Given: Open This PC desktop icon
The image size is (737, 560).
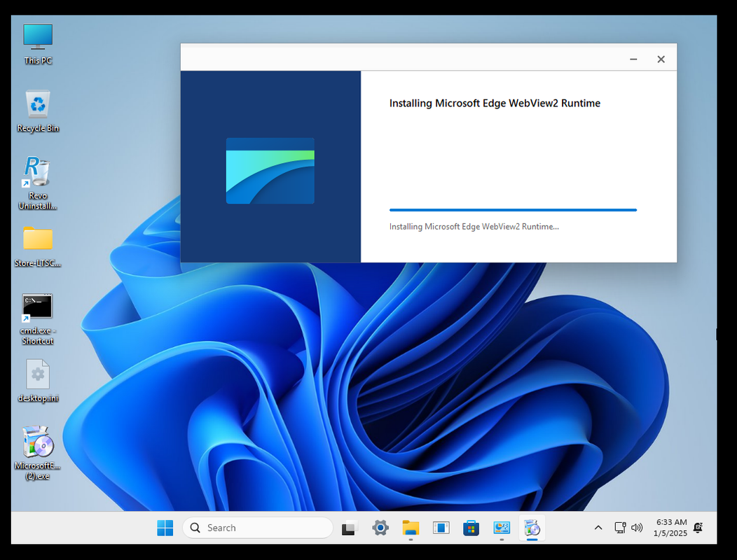Looking at the screenshot, I should pos(38,44).
